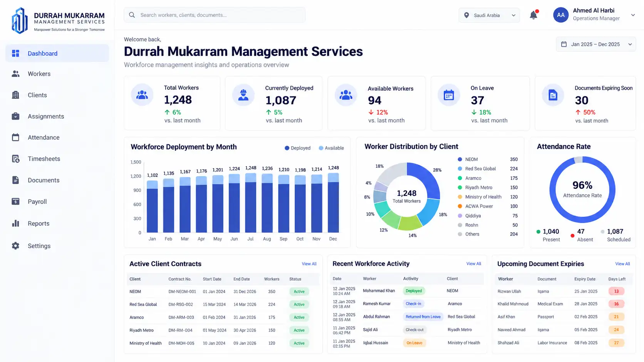This screenshot has width=644, height=362.
Task: Click in the search workers, clients, documents field
Action: [215, 15]
